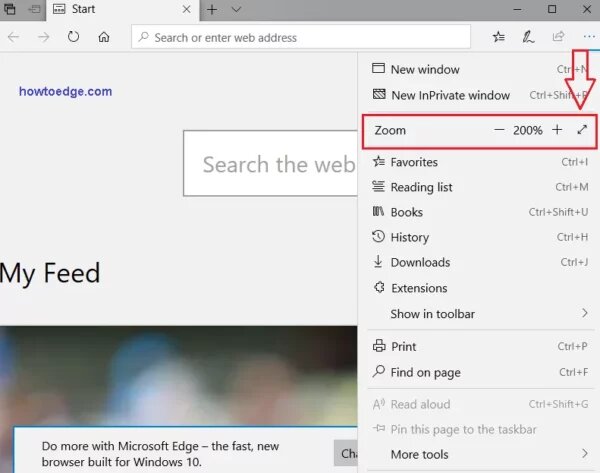Open the tab preview chevron dropdown
Screen dimensions: 600x473
point(236,9)
